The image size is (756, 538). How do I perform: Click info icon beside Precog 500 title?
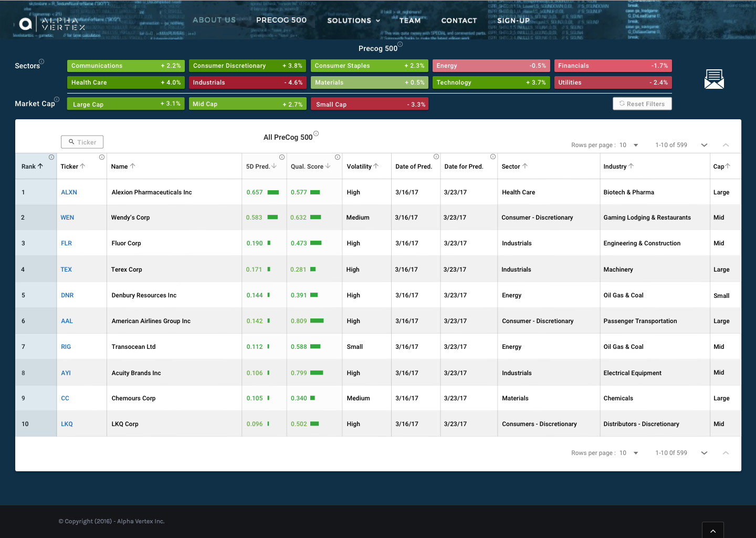[400, 45]
